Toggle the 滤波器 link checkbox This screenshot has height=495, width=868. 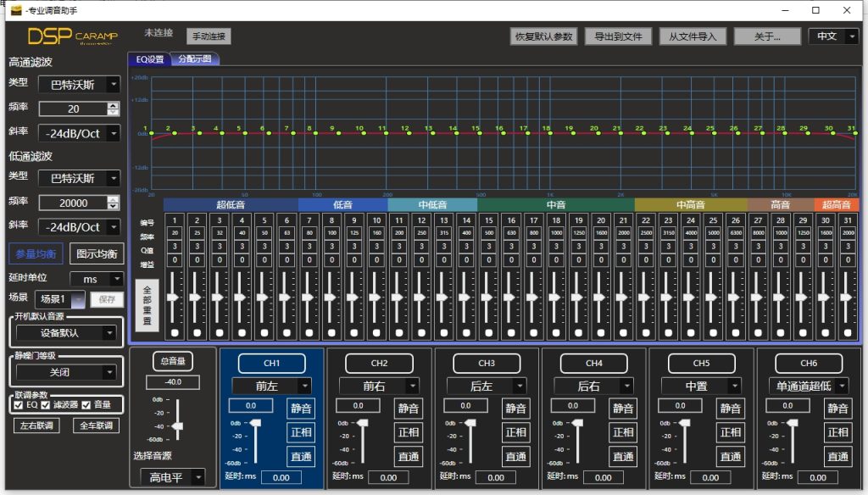(x=46, y=405)
